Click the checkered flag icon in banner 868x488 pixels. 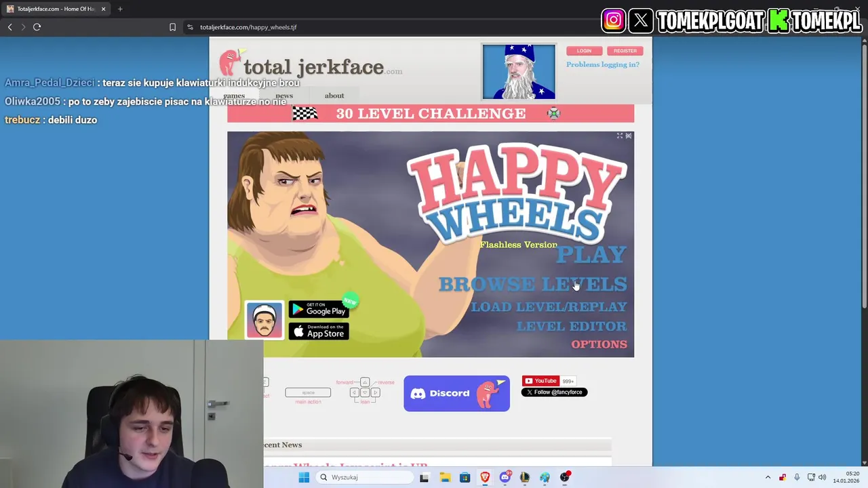305,113
